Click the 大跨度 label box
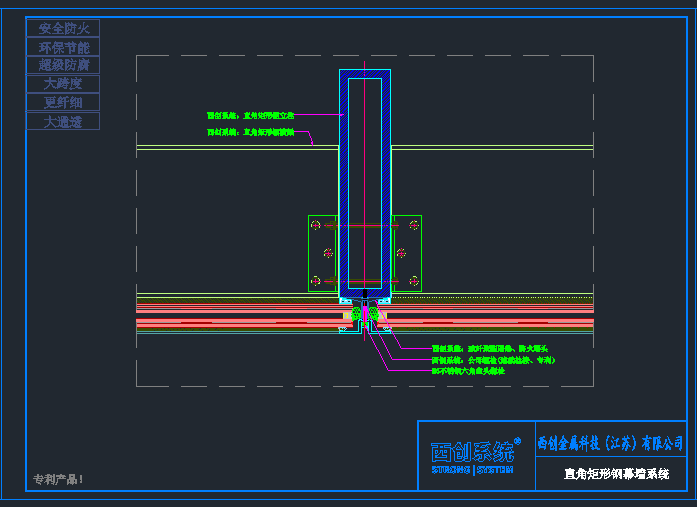The height and width of the screenshot is (507, 697). (x=63, y=84)
